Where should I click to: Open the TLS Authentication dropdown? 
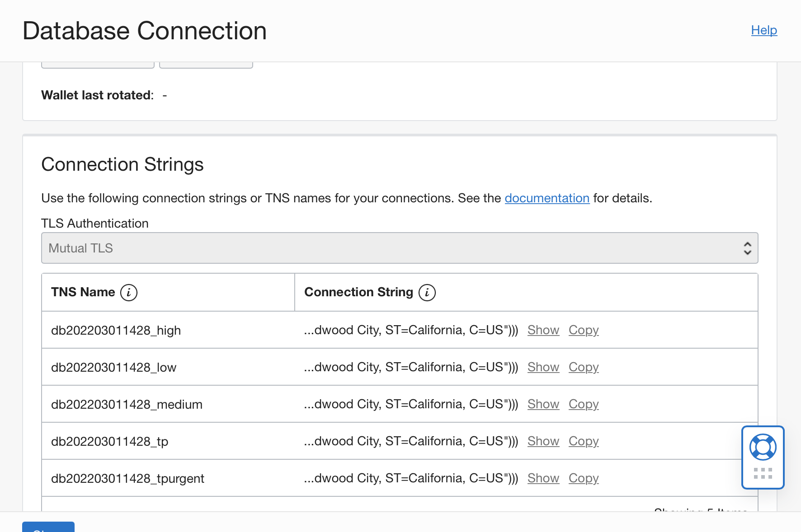(x=399, y=248)
